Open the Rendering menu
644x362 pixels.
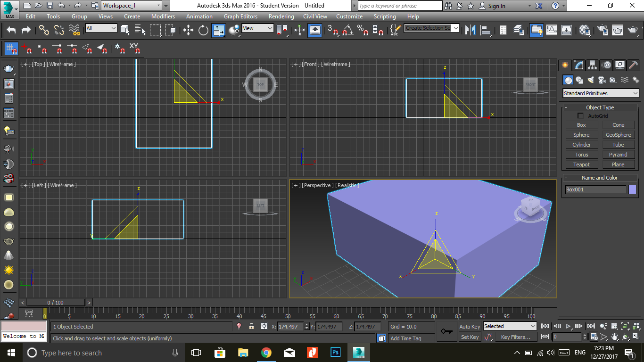pyautogui.click(x=281, y=16)
